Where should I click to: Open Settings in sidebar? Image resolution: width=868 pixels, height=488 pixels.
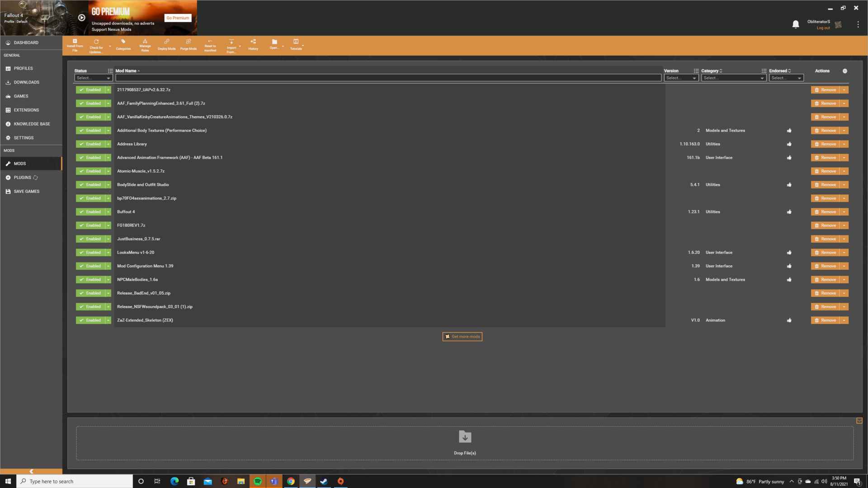pos(31,138)
